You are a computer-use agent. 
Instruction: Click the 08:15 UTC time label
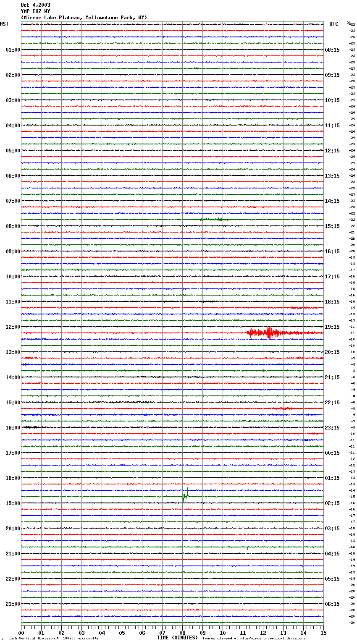332,50
